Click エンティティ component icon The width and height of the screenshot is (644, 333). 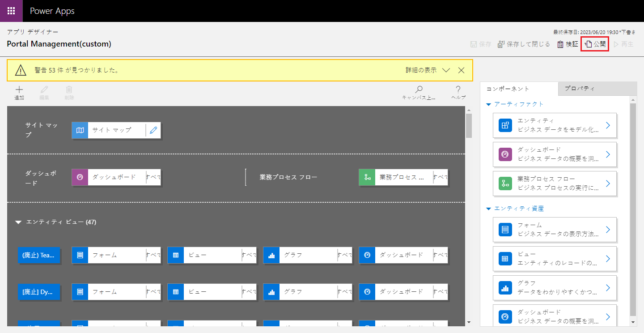pos(505,125)
